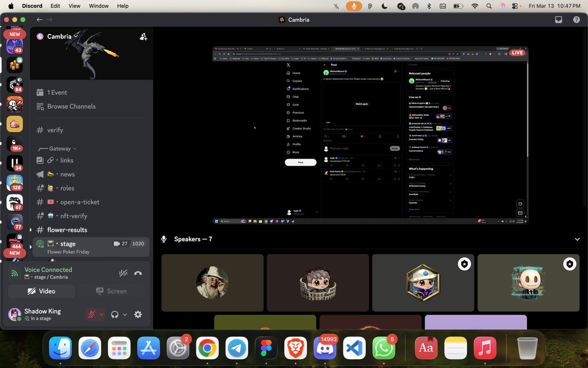Open voice connection signal details icon
Viewport: 588px width, 368px height.
(15, 273)
